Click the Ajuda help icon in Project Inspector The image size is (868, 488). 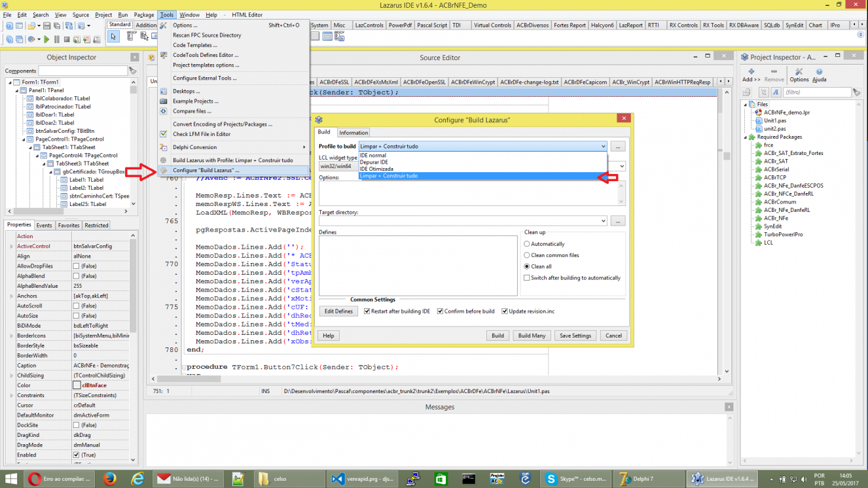click(819, 75)
